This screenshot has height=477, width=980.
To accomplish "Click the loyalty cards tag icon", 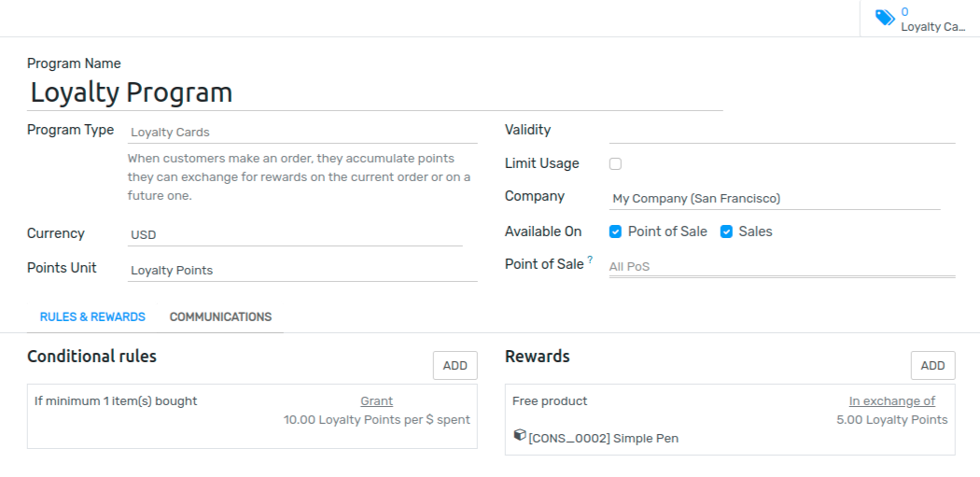I will tap(885, 18).
